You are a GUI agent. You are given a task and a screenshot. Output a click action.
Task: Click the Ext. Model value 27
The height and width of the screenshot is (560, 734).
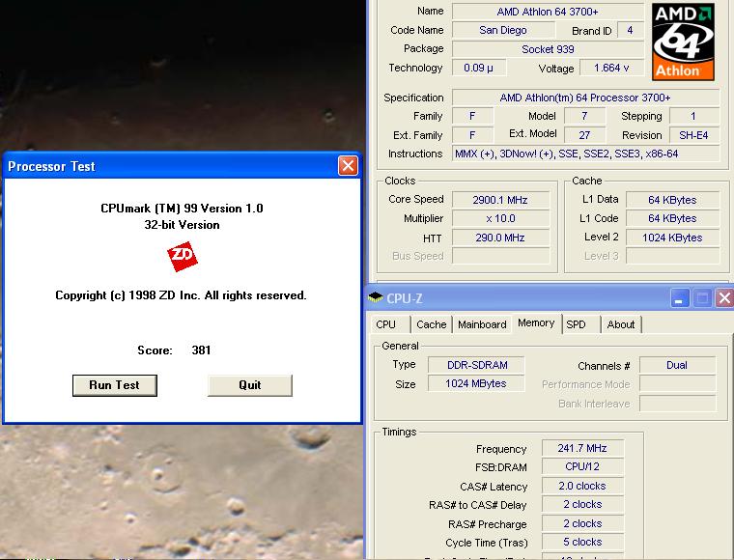tap(584, 135)
